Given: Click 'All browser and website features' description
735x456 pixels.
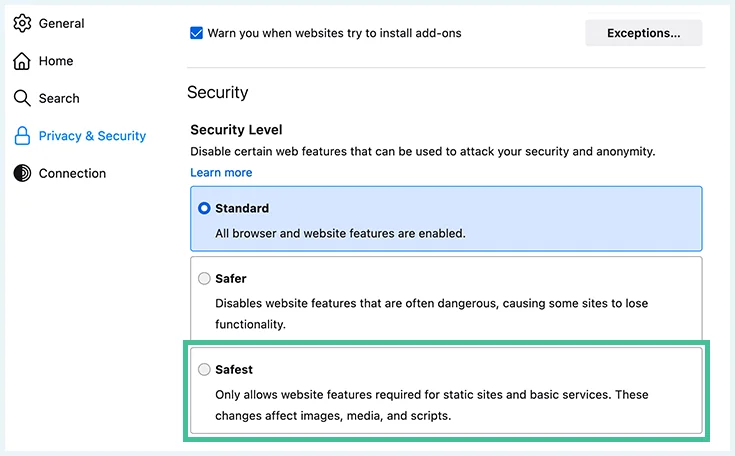Looking at the screenshot, I should pos(340,233).
